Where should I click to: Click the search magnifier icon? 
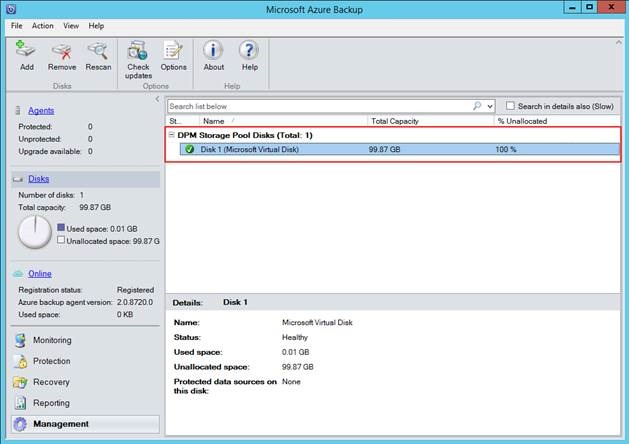(477, 105)
